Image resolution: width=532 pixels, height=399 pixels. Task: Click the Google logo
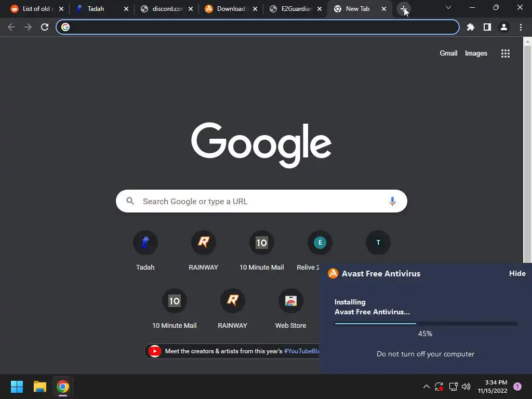click(x=261, y=145)
